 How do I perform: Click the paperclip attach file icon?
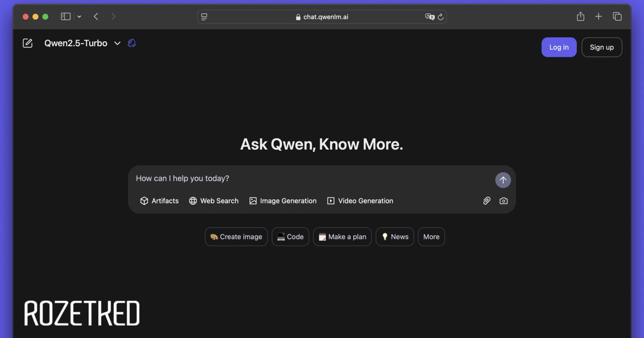pos(487,201)
